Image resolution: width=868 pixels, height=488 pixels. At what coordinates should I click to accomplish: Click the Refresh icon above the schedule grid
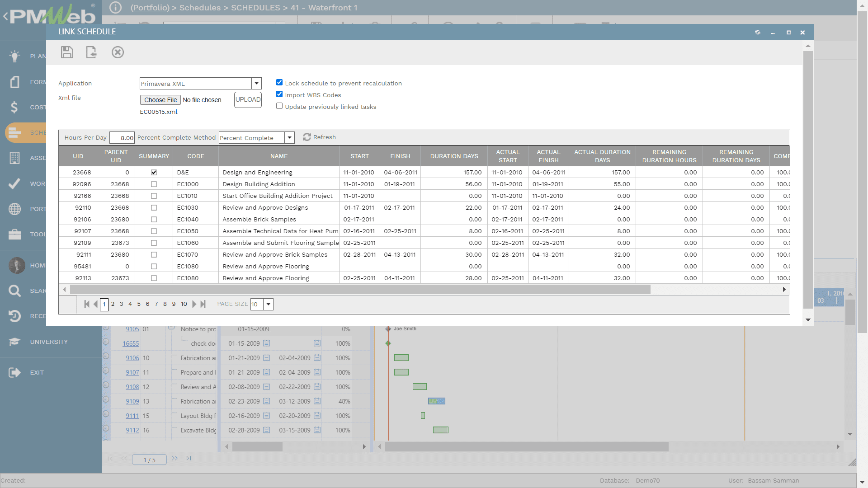[x=307, y=137]
